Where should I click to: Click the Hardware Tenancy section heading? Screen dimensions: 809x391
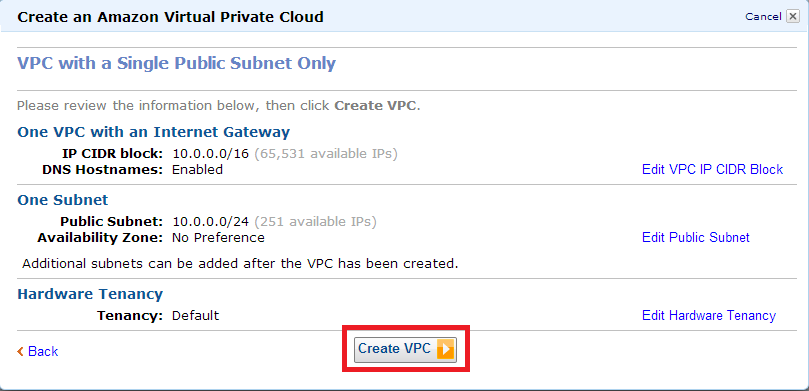coord(90,294)
